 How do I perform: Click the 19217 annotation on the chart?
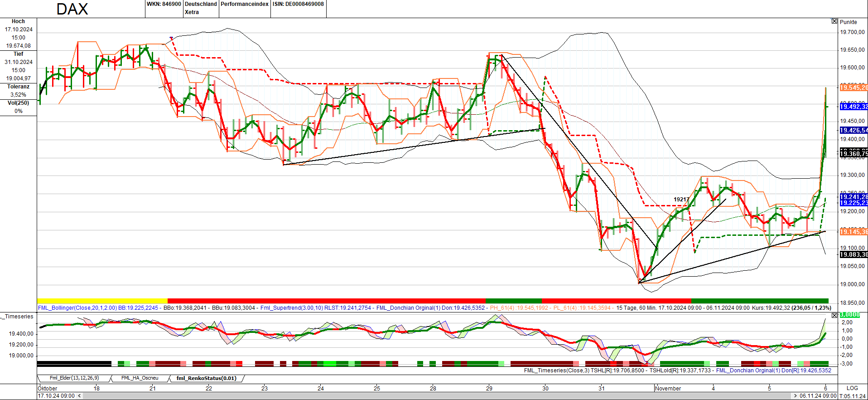click(x=681, y=200)
